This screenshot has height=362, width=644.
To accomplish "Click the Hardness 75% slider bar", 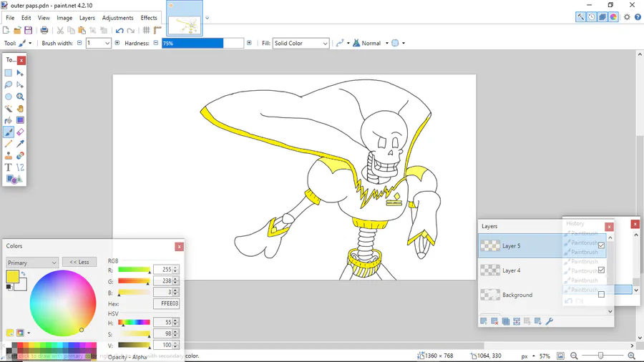I will [203, 43].
